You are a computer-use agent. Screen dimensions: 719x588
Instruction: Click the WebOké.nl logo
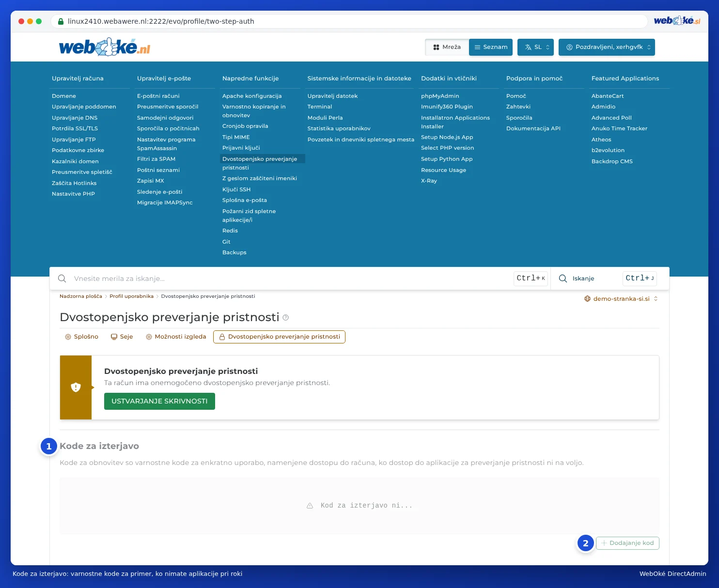point(105,47)
